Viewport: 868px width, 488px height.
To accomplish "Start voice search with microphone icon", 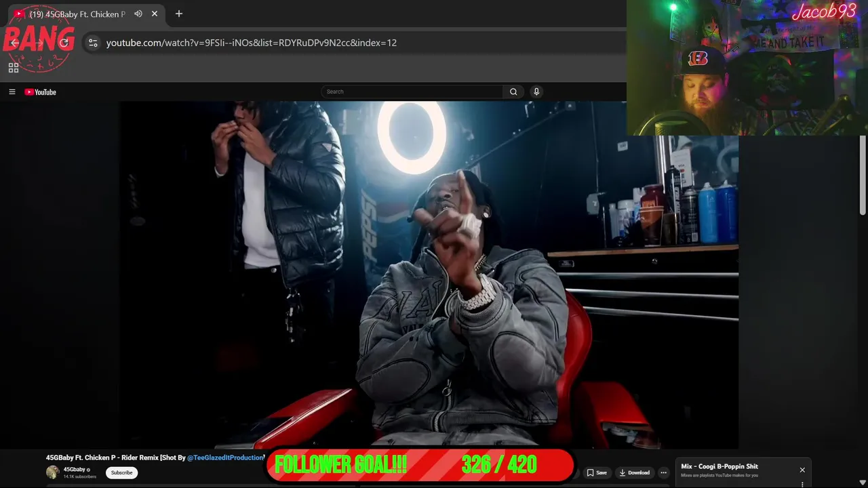I will 536,91.
